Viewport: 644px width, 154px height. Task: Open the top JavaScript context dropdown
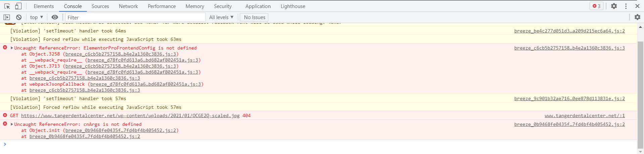(36, 17)
